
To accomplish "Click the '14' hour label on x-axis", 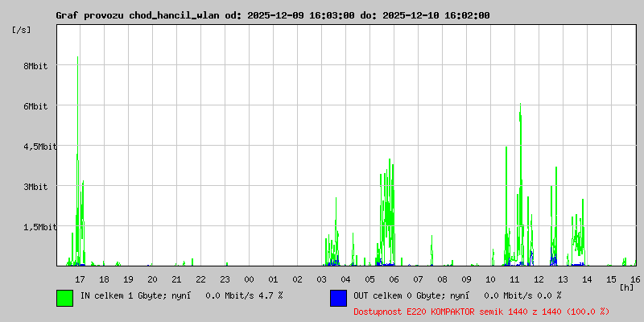I will tap(587, 279).
